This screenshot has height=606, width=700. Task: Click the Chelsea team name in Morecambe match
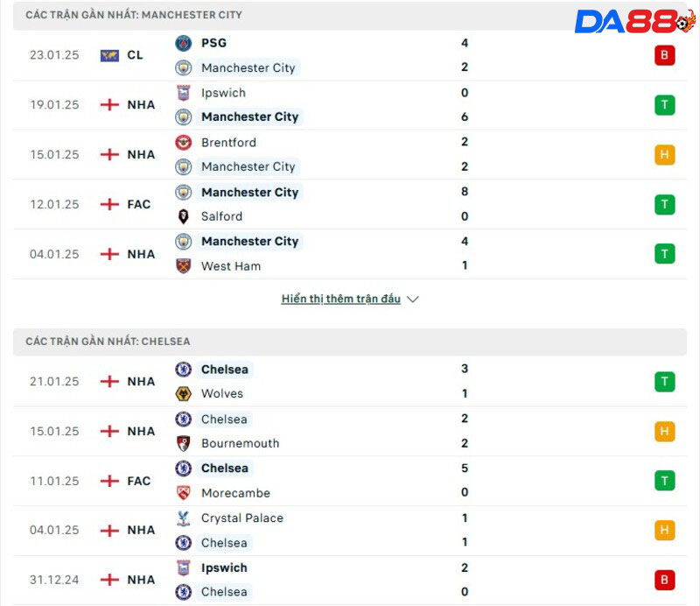[225, 469]
